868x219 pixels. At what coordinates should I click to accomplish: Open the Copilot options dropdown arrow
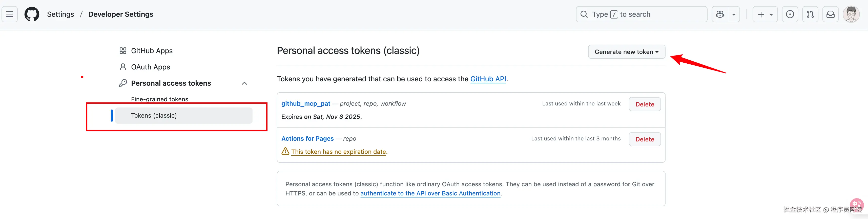[x=734, y=14]
